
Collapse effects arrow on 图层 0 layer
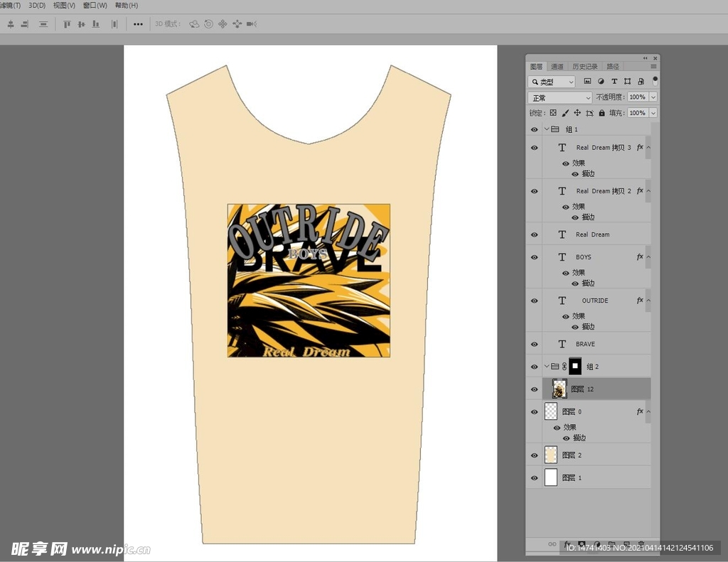[x=648, y=411]
